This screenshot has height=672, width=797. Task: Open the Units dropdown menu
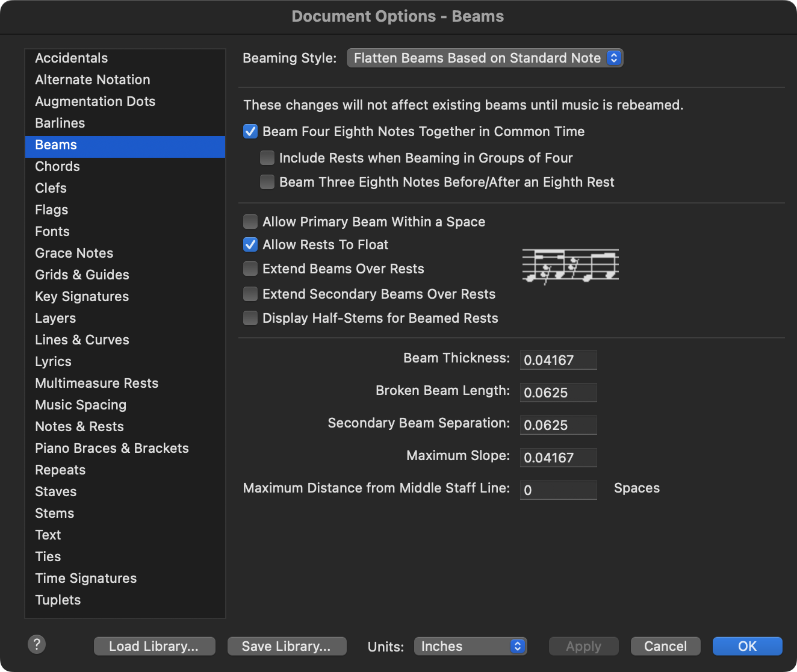tap(470, 647)
